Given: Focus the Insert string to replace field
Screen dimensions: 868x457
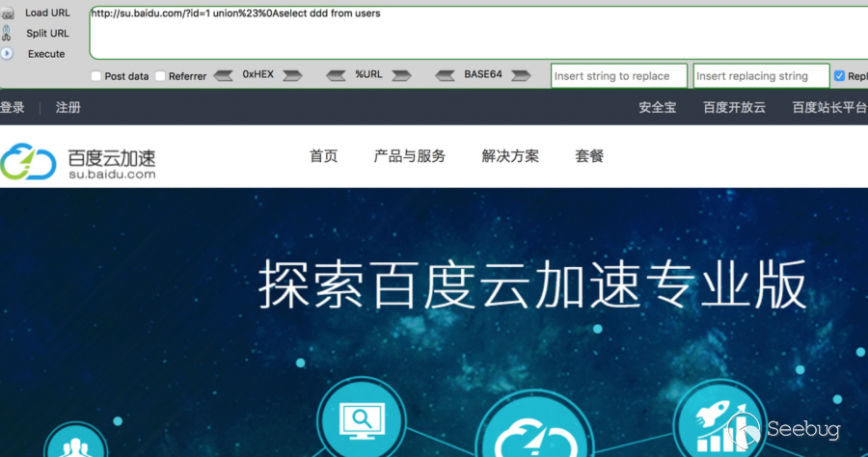Looking at the screenshot, I should pos(619,76).
